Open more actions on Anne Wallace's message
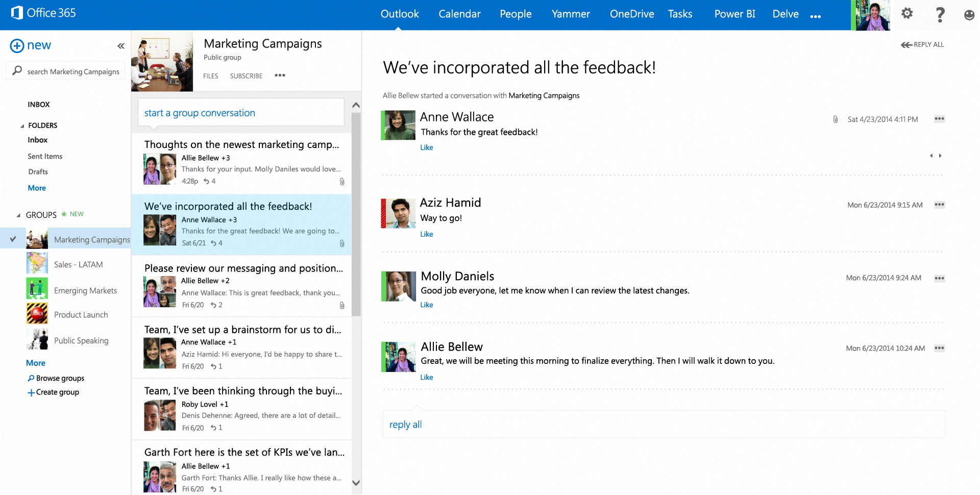This screenshot has height=495, width=980. click(x=939, y=119)
